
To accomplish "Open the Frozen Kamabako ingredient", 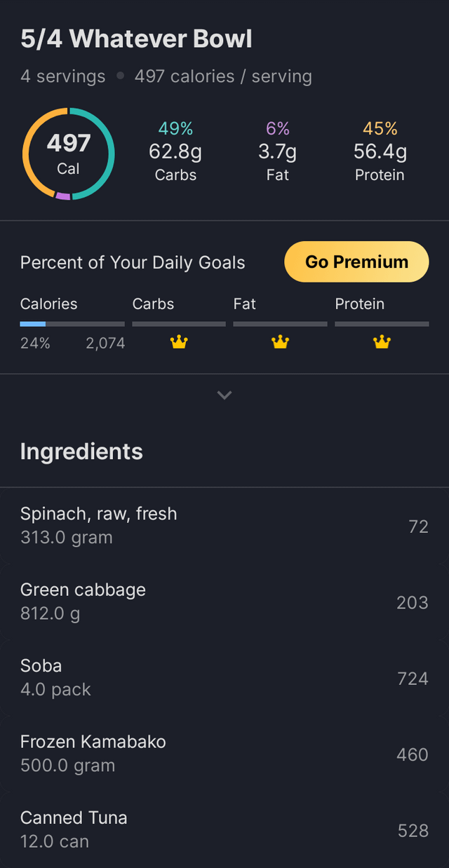I will tap(224, 754).
